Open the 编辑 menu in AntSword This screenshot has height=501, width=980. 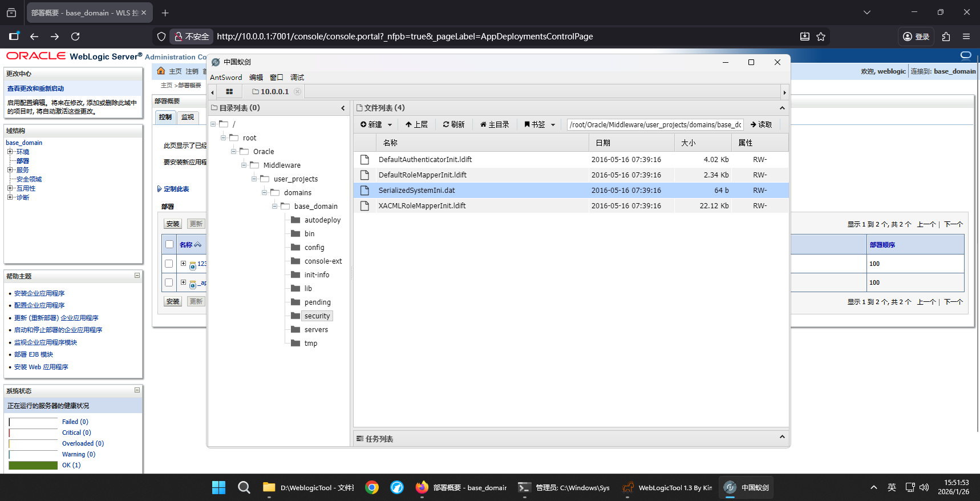(256, 78)
